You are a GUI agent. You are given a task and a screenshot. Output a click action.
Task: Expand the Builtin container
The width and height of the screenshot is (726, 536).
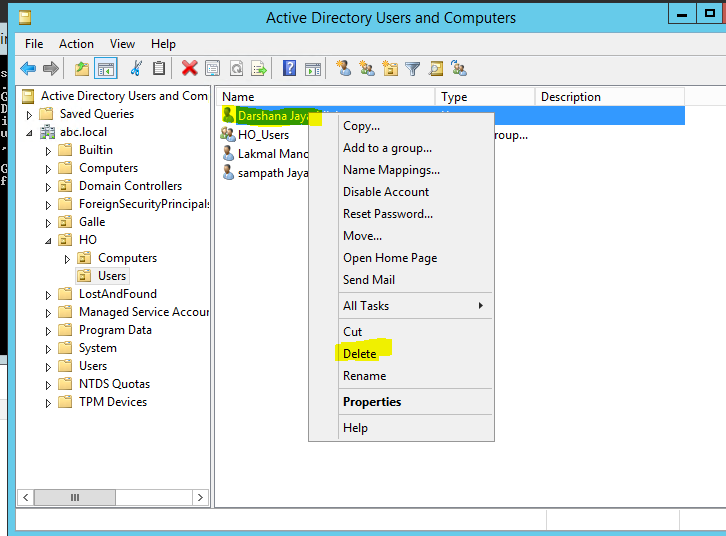pos(48,151)
